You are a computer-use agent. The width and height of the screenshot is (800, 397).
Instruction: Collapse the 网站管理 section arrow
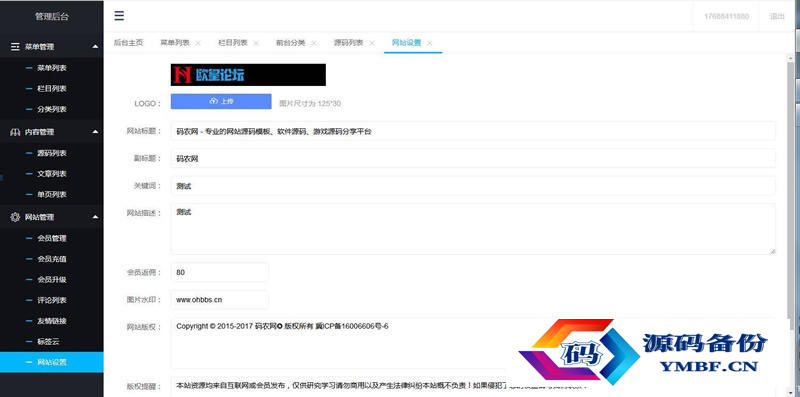pos(95,217)
